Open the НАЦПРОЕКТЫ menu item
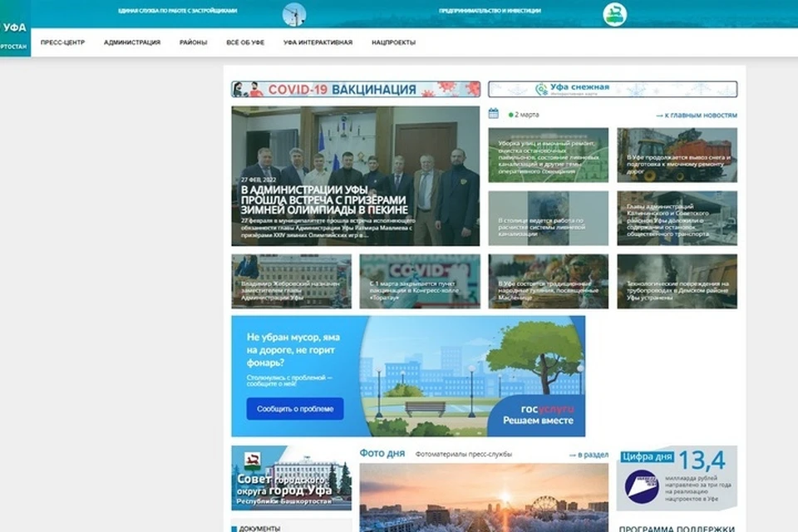This screenshot has height=532, width=798. (x=393, y=42)
